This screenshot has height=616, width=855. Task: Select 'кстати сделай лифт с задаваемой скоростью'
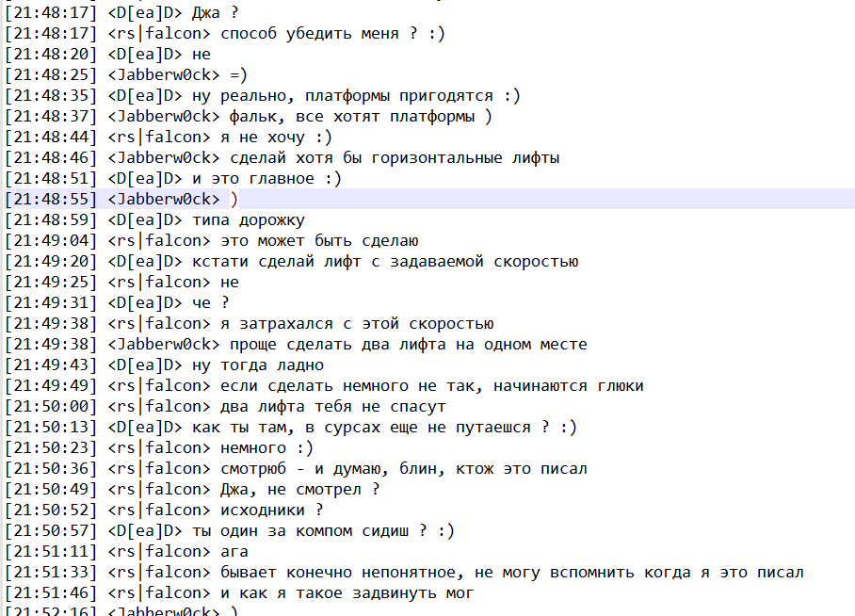coord(385,261)
